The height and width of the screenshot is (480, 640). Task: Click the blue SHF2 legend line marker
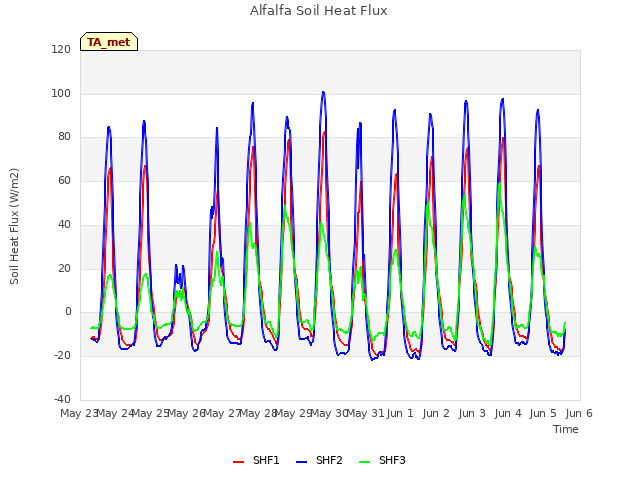pyautogui.click(x=301, y=462)
